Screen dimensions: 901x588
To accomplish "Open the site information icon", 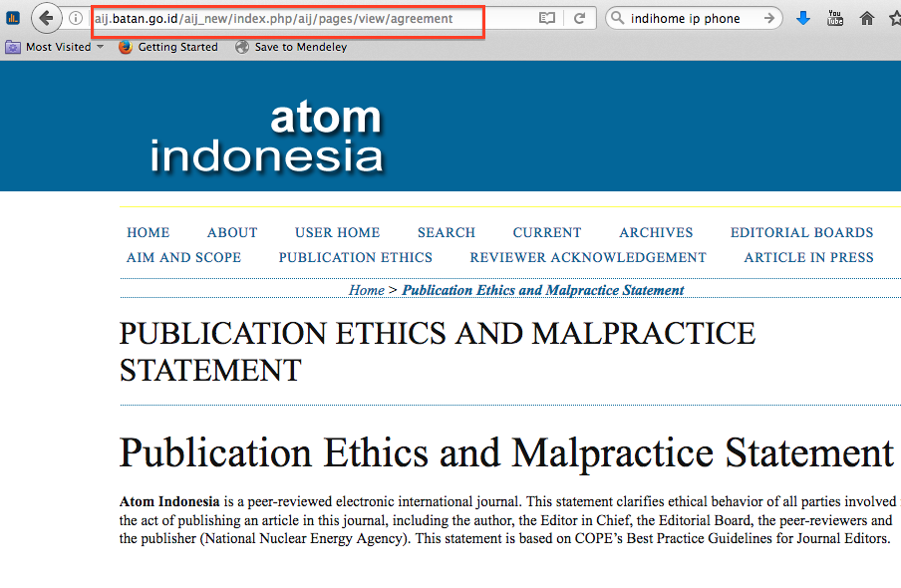I will pyautogui.click(x=76, y=18).
